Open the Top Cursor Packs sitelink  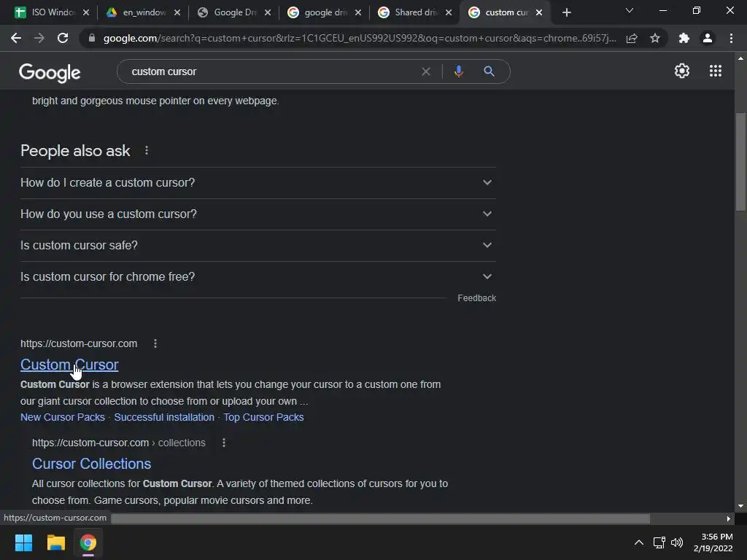263,417
